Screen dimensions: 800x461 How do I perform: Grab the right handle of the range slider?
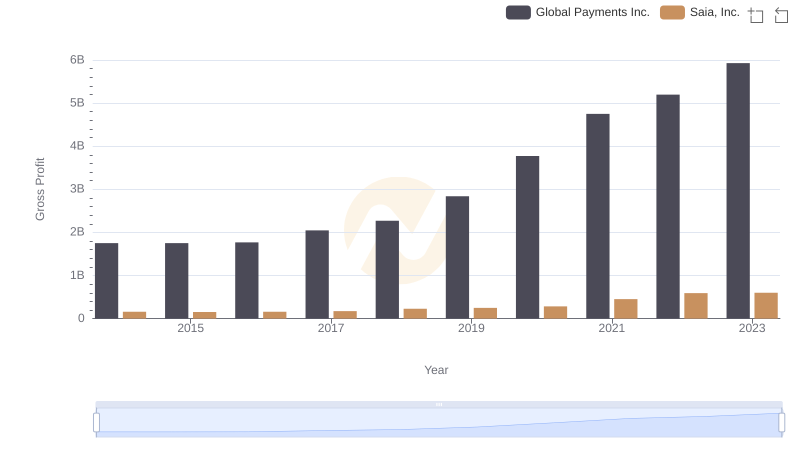click(781, 423)
